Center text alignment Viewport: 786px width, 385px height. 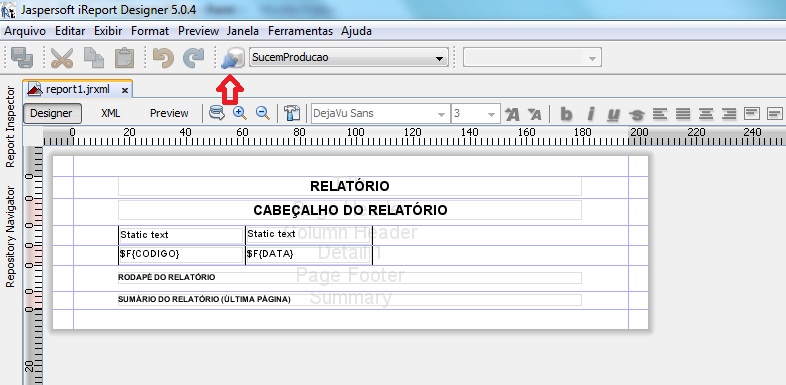coord(706,114)
